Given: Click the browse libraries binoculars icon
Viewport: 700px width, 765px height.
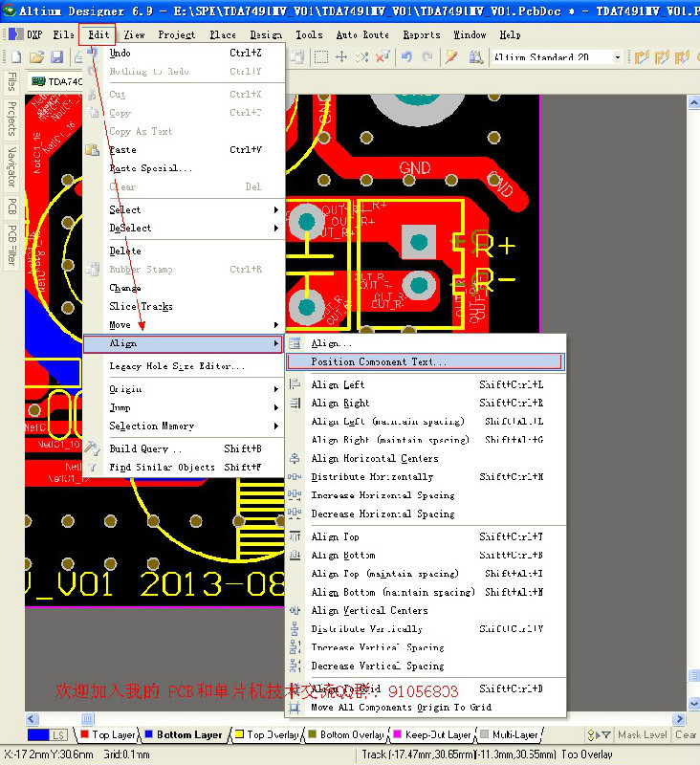Looking at the screenshot, I should pos(475,57).
